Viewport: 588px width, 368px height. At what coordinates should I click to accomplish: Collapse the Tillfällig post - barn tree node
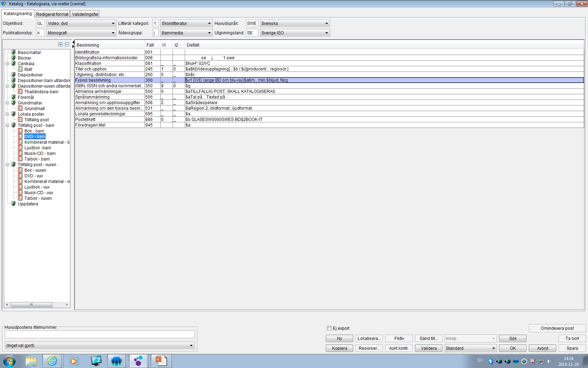pos(7,125)
